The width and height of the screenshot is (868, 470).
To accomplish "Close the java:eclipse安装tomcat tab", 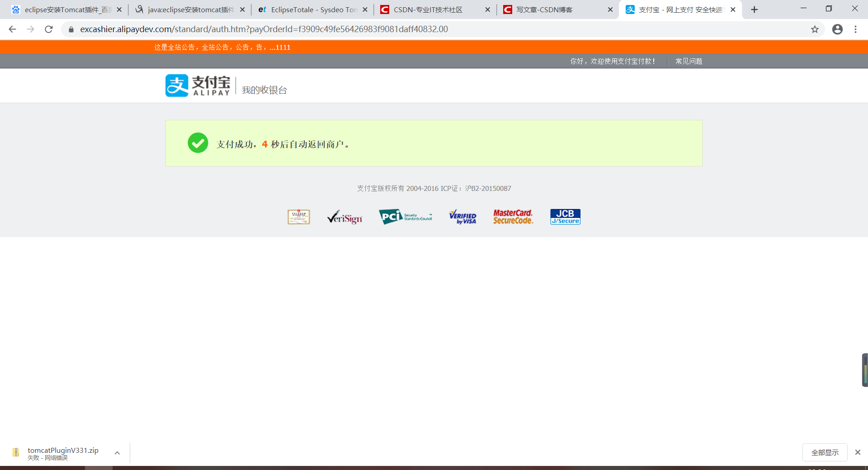I will (242, 9).
